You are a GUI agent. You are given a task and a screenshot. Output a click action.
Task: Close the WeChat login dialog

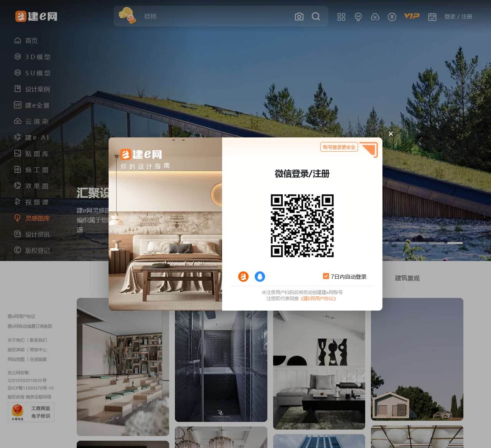pos(390,134)
